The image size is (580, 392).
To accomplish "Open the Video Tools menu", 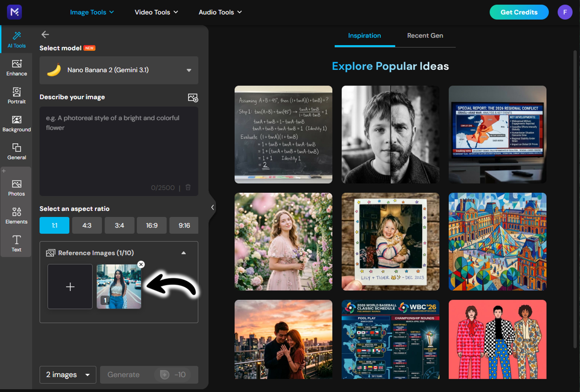I will click(x=156, y=12).
